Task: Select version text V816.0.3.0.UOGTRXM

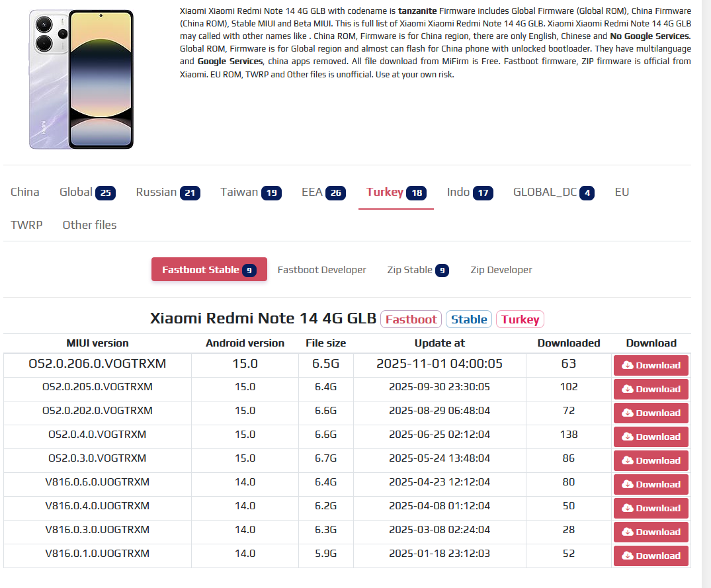Action: (x=97, y=530)
